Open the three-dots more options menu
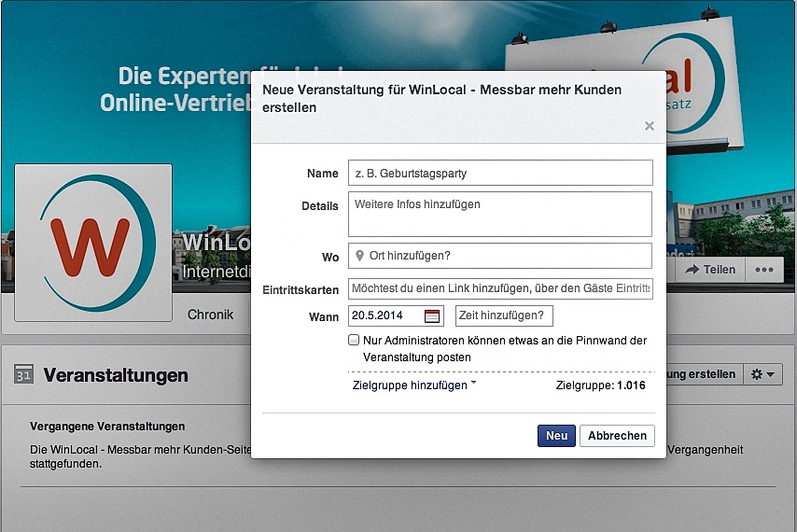Screen dimensions: 797x532 (764, 270)
